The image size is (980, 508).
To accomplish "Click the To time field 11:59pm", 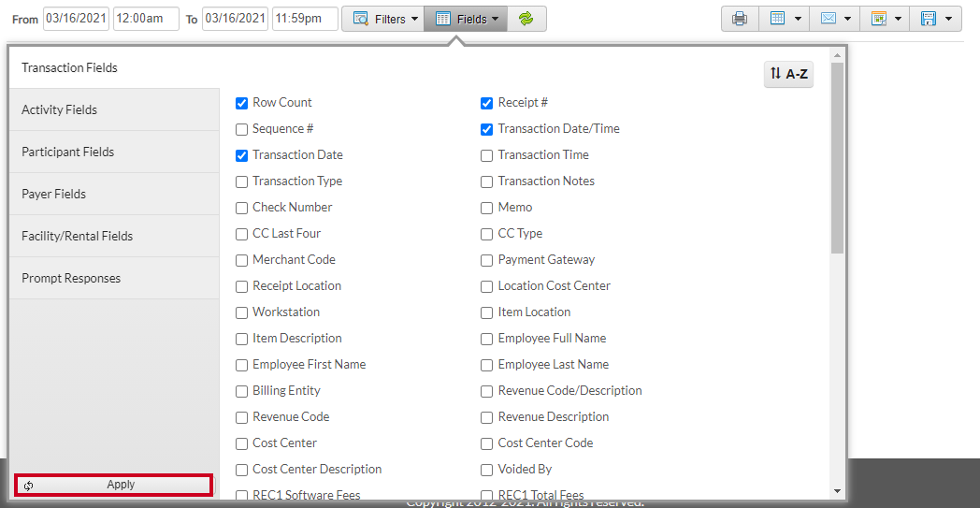I will click(x=305, y=19).
